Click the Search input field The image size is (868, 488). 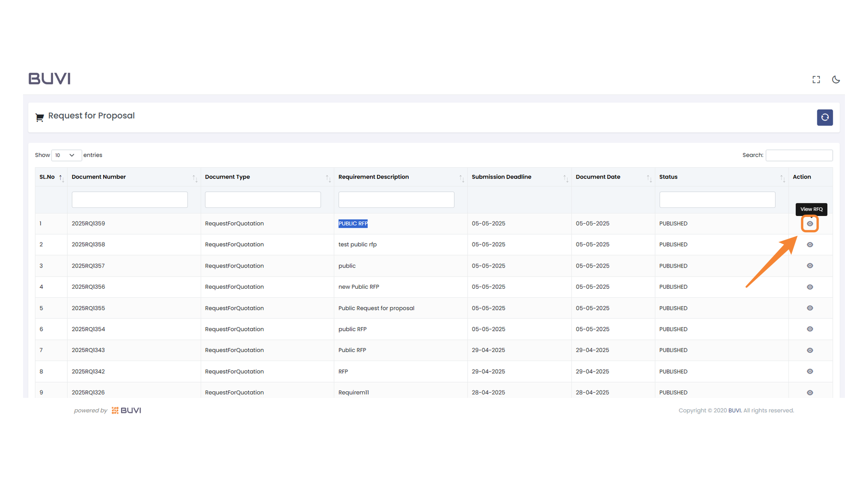click(x=799, y=155)
